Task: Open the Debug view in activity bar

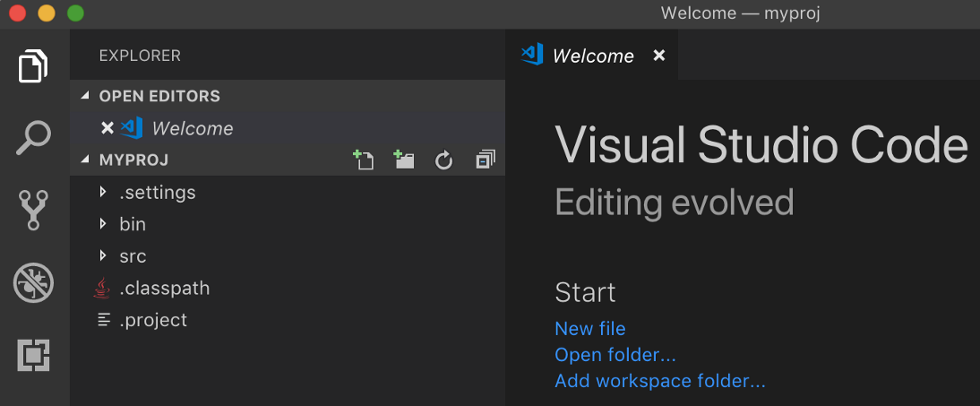Action: (x=33, y=283)
